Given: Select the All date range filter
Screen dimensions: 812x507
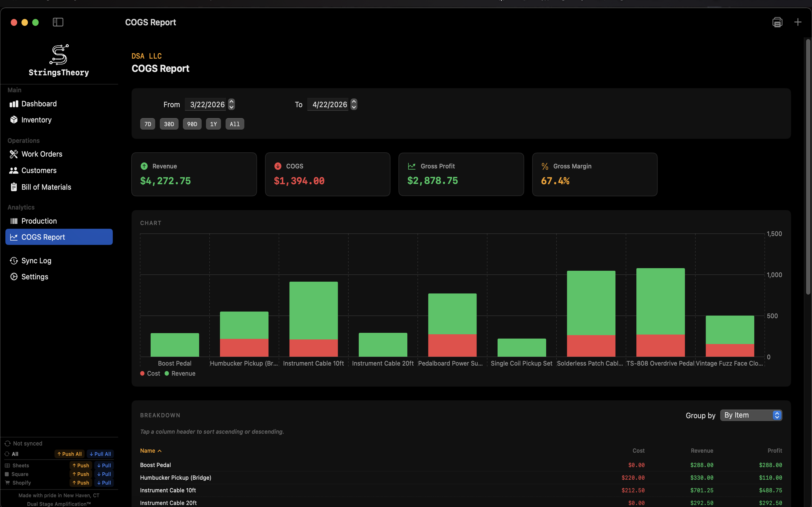Looking at the screenshot, I should [x=235, y=124].
